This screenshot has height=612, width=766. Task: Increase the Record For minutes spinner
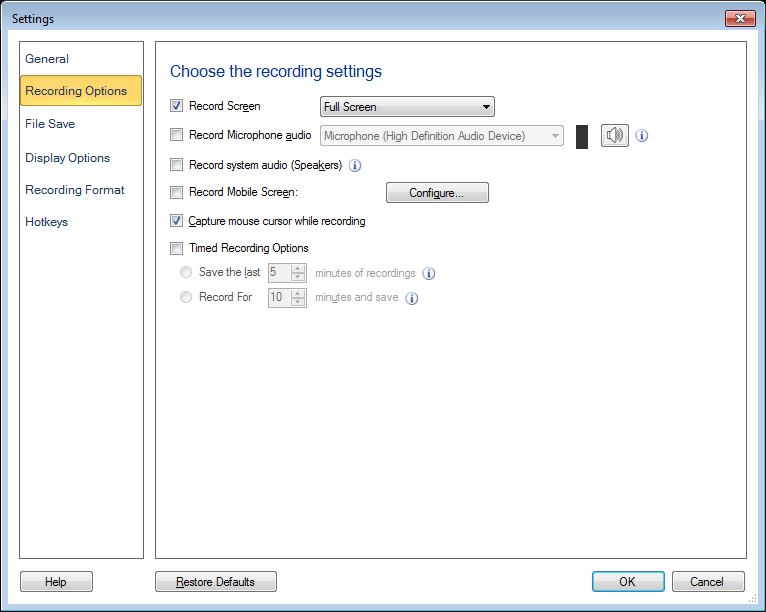[298, 293]
